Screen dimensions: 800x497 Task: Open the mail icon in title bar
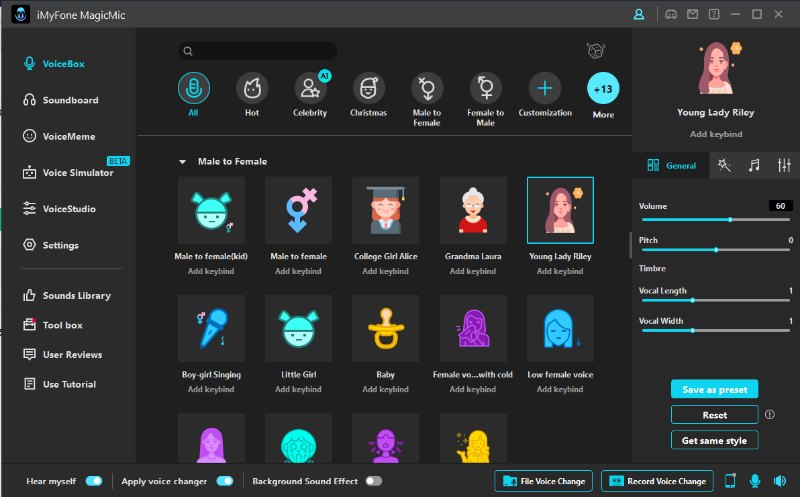coord(692,14)
